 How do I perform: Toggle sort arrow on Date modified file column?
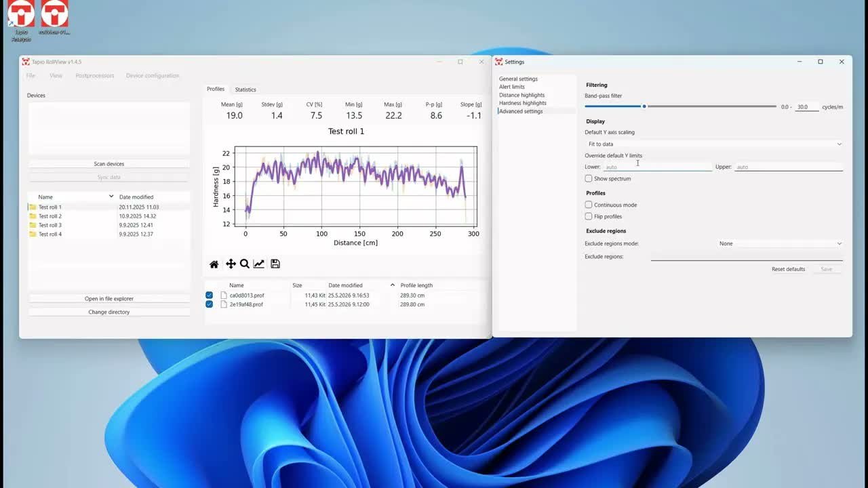tap(393, 285)
